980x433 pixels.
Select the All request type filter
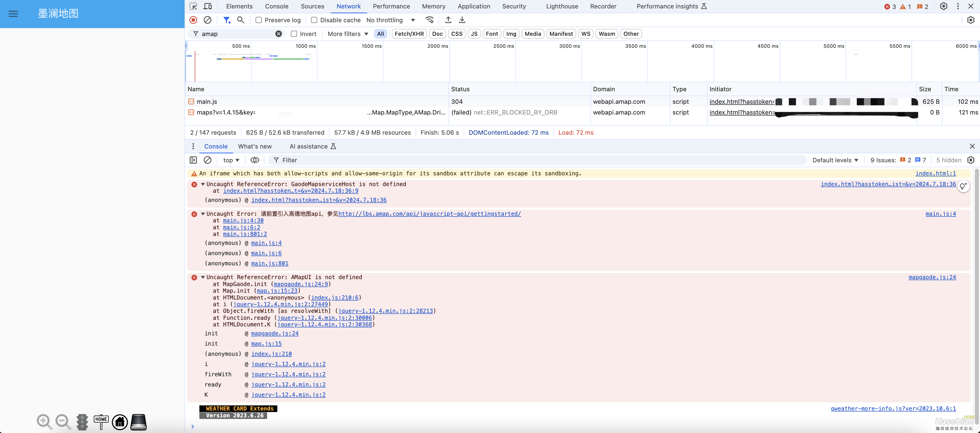380,34
